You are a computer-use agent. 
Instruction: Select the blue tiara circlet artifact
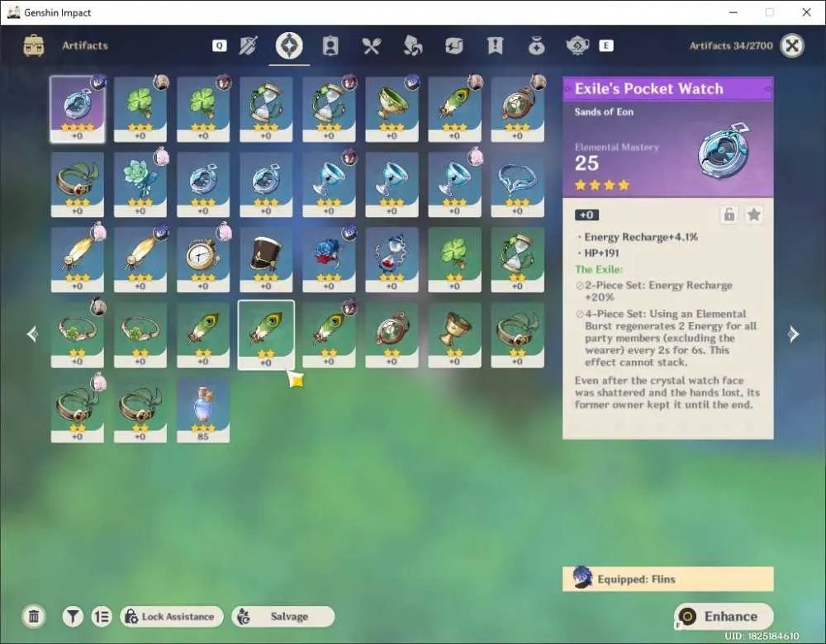click(x=517, y=184)
